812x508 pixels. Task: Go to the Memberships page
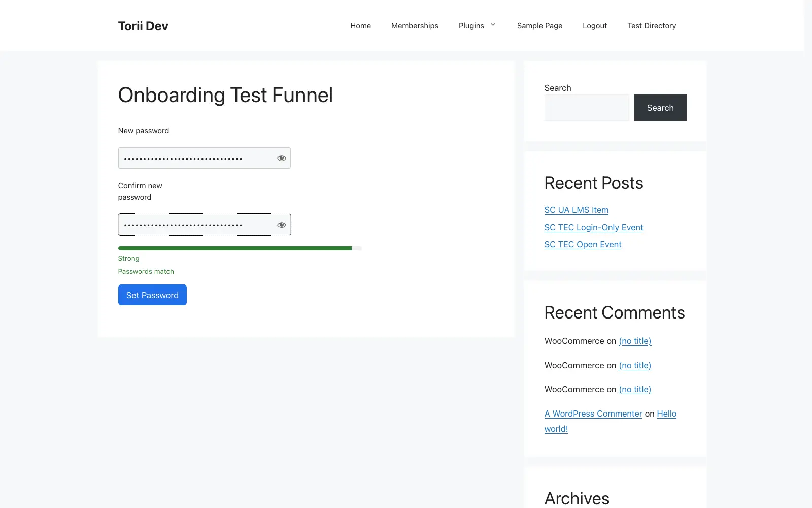pyautogui.click(x=415, y=26)
